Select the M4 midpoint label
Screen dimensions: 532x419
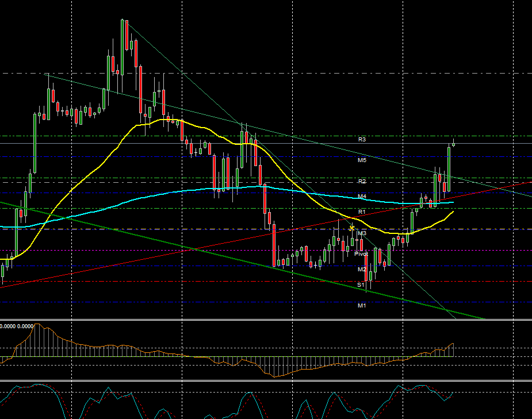[362, 196]
